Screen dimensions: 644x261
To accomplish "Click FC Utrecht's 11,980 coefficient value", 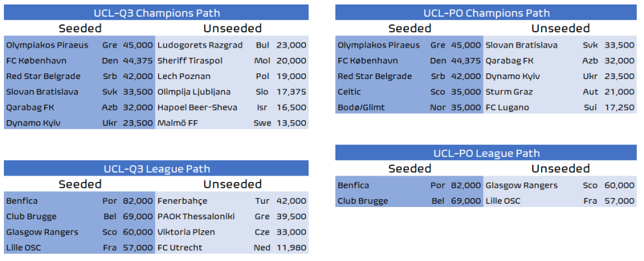I will [290, 248].
